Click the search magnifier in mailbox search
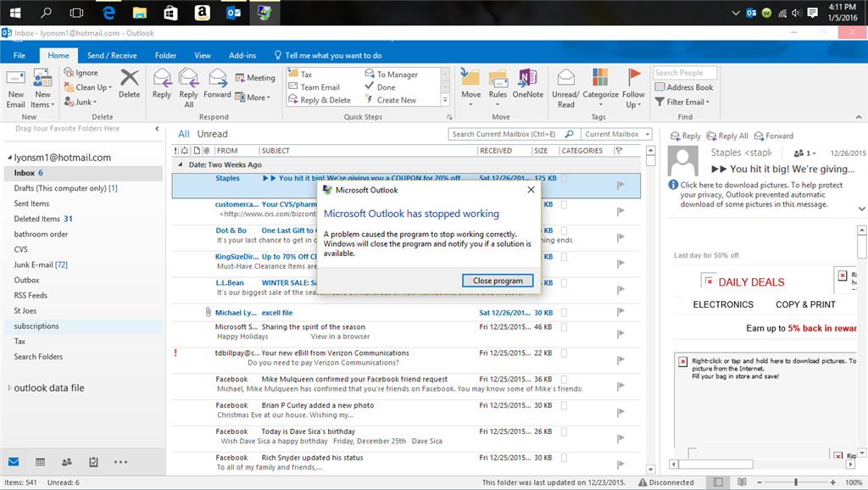 (x=569, y=134)
